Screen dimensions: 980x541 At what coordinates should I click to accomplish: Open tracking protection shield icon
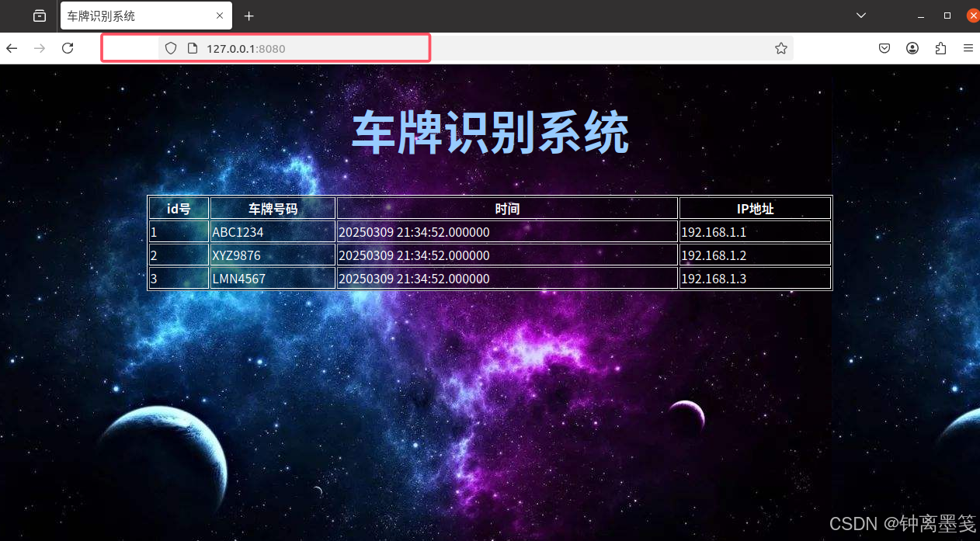[171, 48]
